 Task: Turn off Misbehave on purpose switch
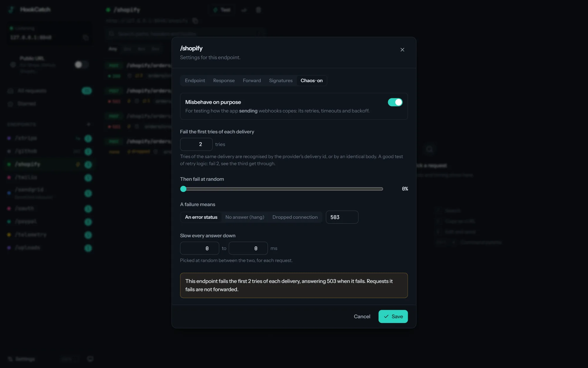coord(395,102)
